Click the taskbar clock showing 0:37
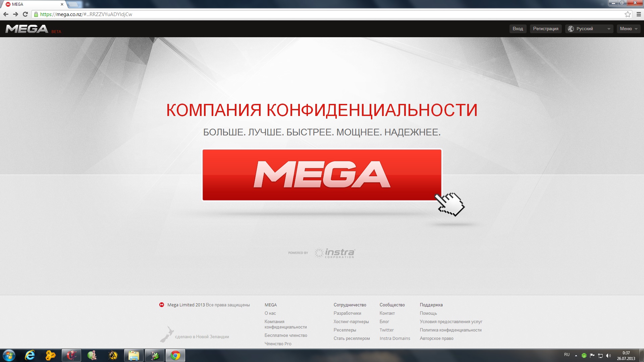This screenshot has width=644, height=362. click(626, 356)
